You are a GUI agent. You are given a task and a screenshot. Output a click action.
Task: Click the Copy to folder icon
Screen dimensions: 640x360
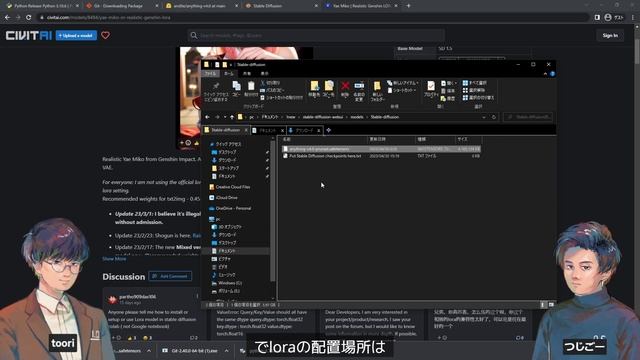329,89
